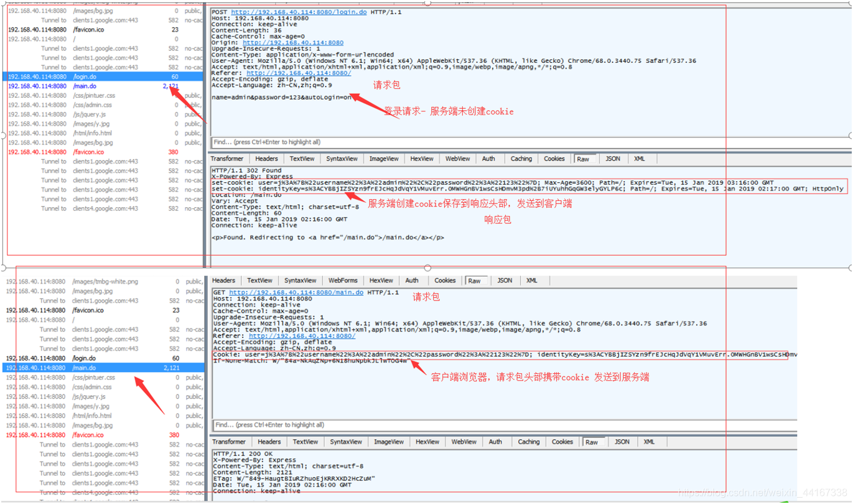Open SyntaxView tab in upper capture response
Screen dimensions: 853x504
342,159
